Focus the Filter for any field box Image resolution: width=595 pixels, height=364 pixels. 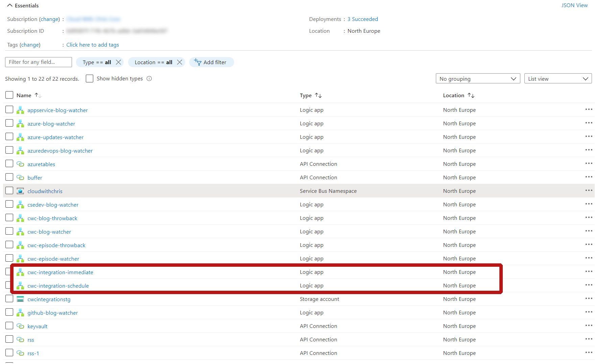[39, 62]
